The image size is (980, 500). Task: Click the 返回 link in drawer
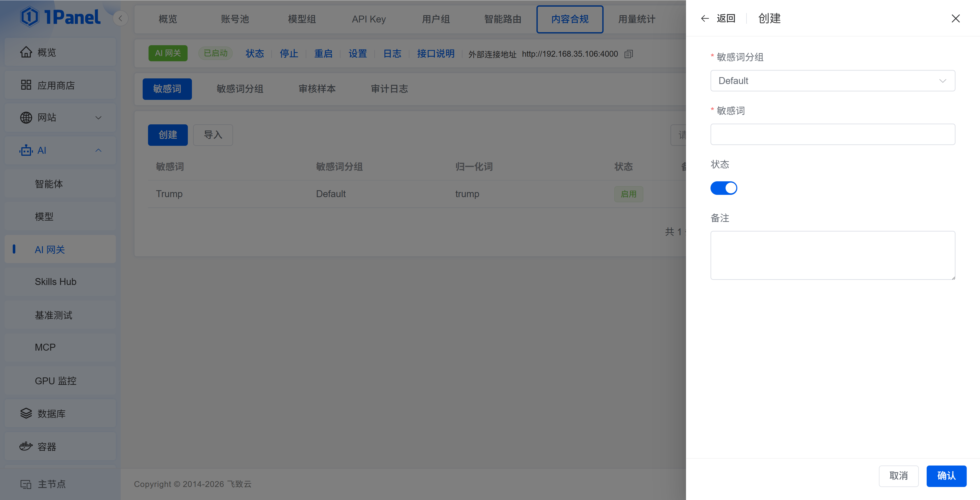tap(726, 18)
